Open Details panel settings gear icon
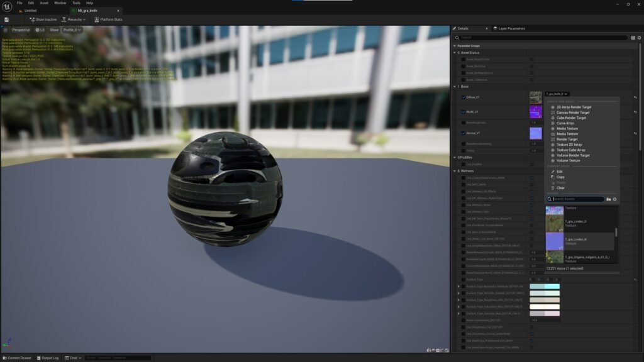The image size is (644, 362). (x=638, y=38)
